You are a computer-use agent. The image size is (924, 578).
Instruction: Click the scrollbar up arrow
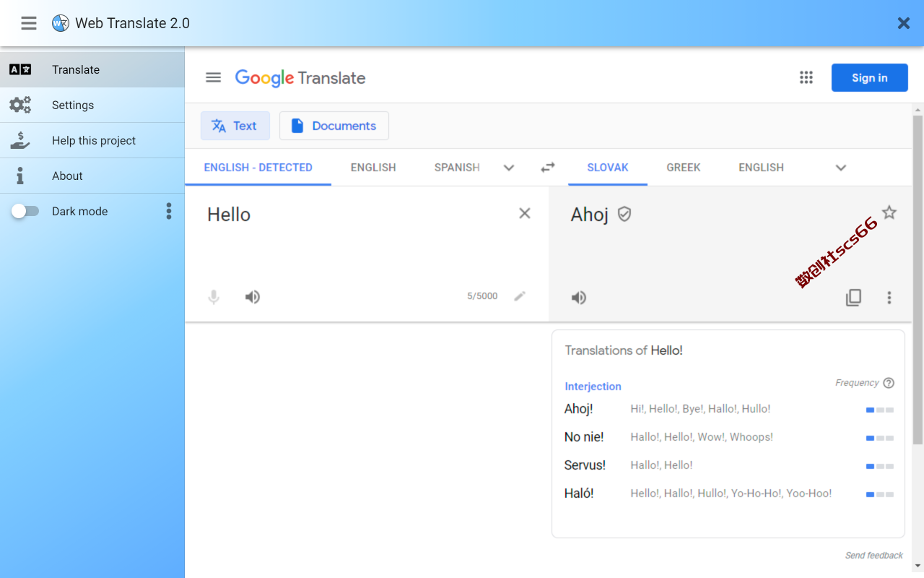pos(918,109)
